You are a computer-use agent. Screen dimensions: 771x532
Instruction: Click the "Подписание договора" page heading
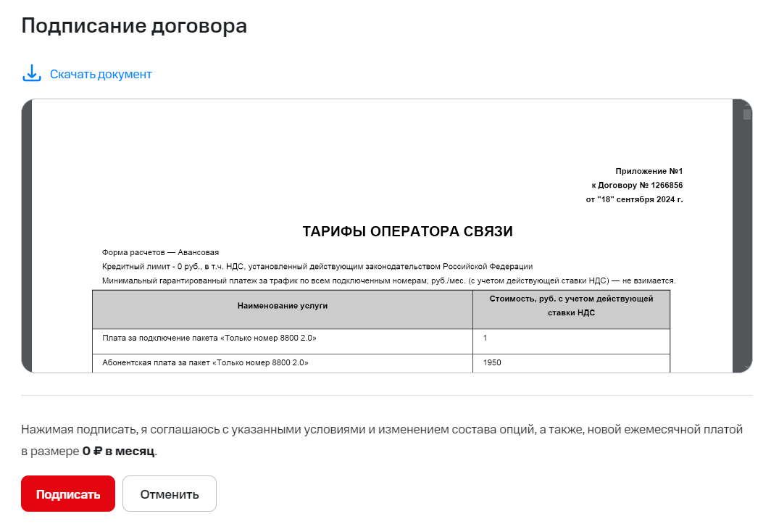pos(134,26)
